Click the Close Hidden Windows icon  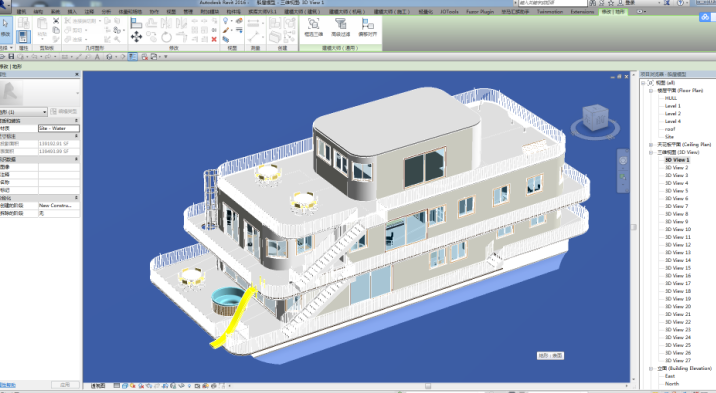pos(144,57)
